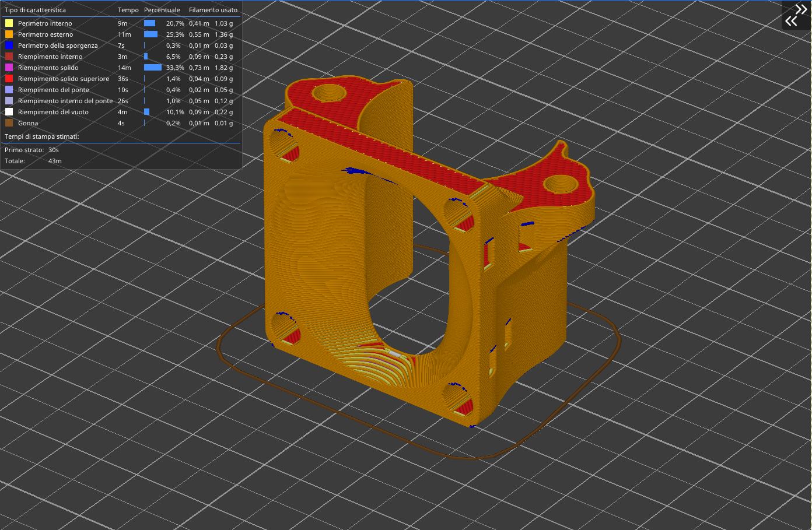Screen dimensions: 812x530
Task: Click the Primo strato 30s value
Action: pyautogui.click(x=54, y=150)
